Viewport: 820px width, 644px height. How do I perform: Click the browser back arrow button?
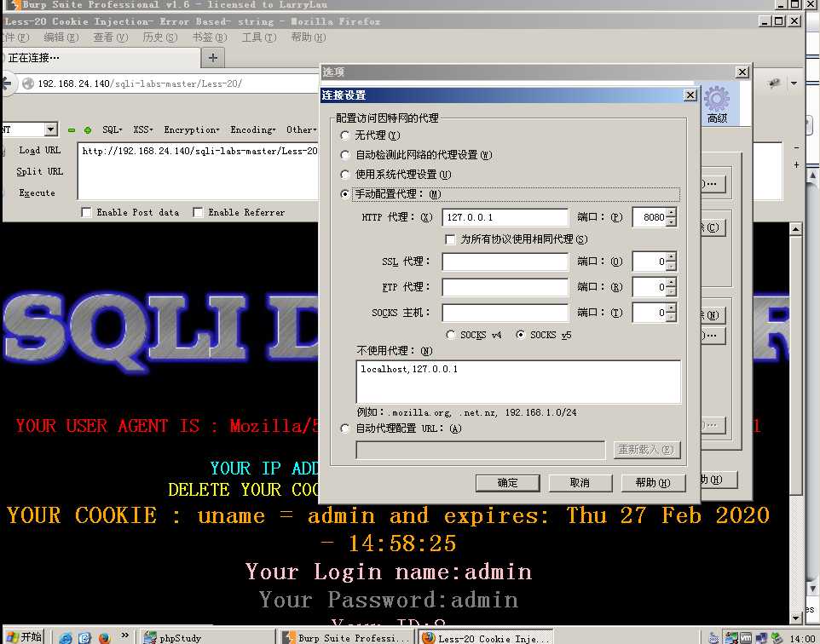[x=6, y=83]
